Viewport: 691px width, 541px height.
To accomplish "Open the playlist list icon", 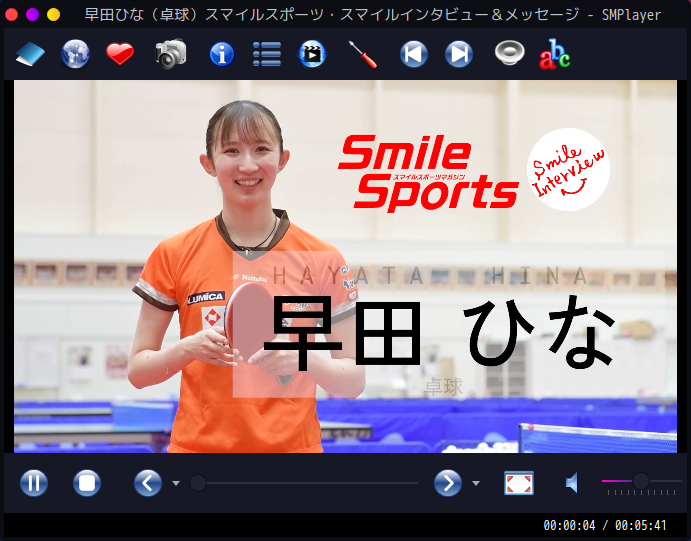I will tap(267, 54).
